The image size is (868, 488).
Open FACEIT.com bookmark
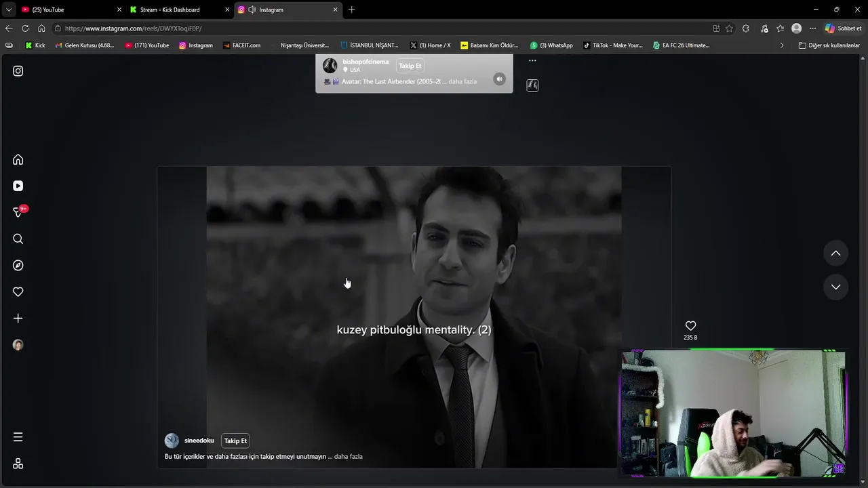click(241, 45)
